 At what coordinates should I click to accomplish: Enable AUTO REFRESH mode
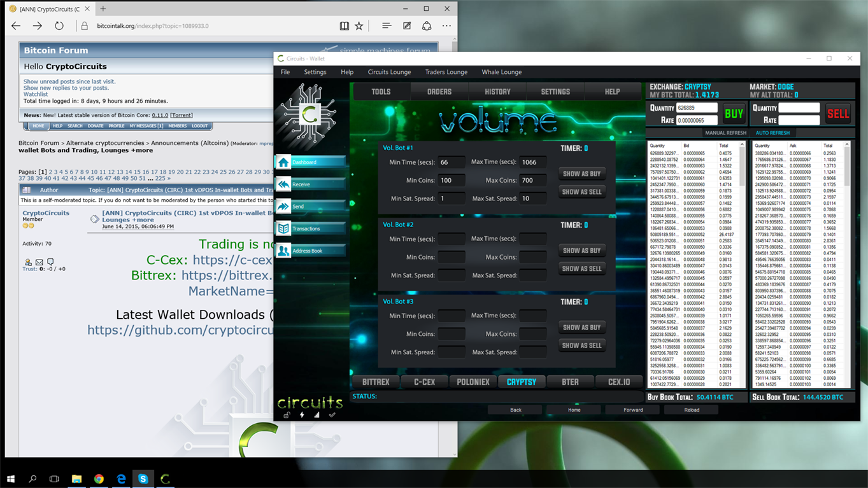pos(772,133)
